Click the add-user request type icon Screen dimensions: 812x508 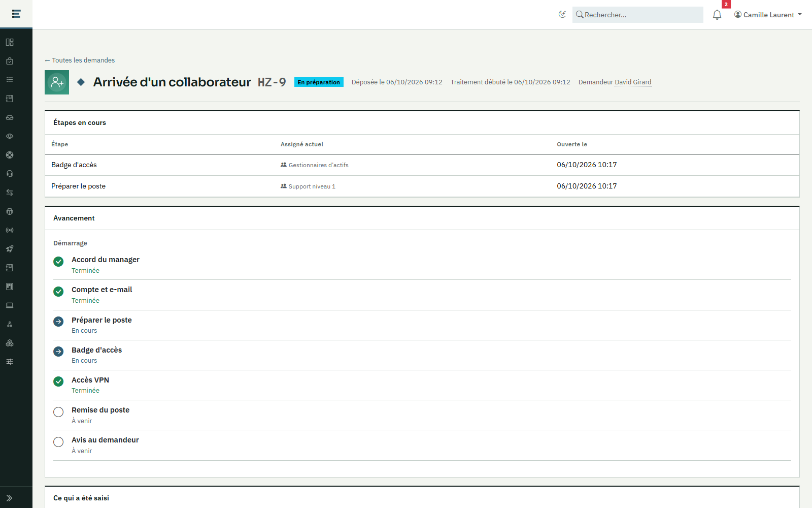(x=57, y=82)
